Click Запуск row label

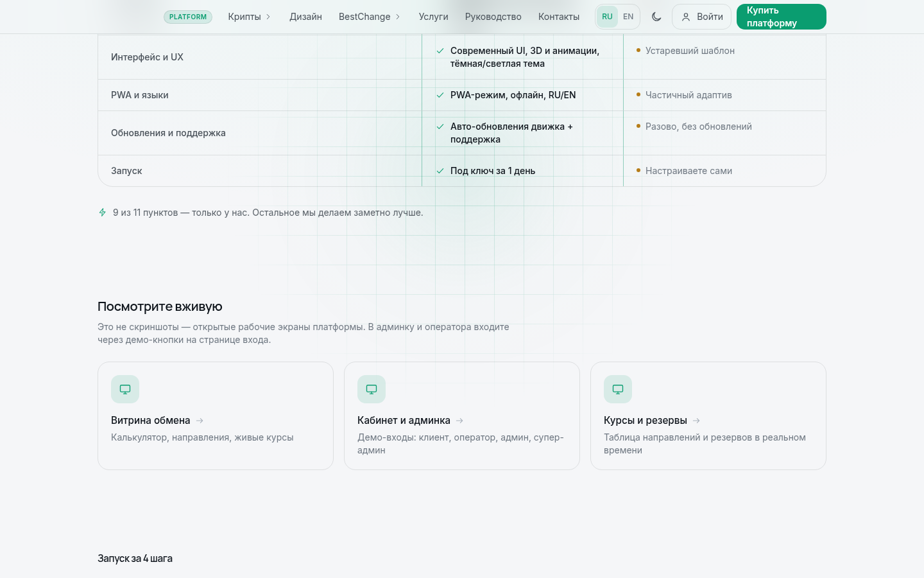pos(126,171)
